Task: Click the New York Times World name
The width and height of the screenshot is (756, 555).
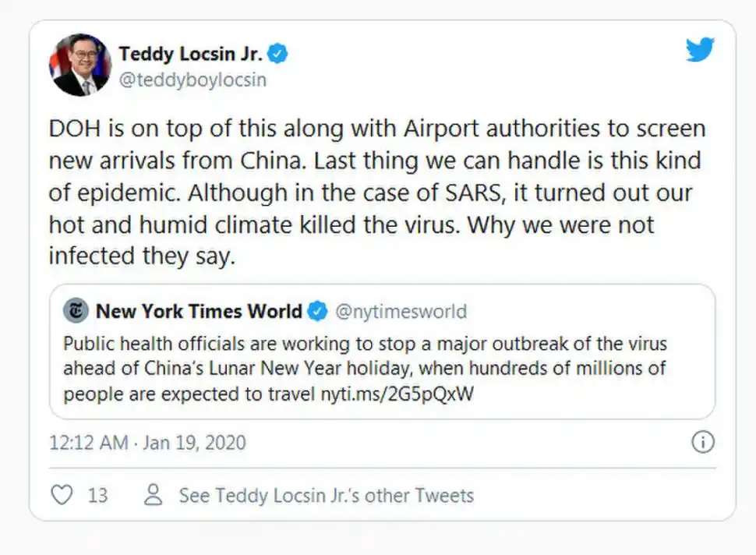Action: tap(199, 312)
